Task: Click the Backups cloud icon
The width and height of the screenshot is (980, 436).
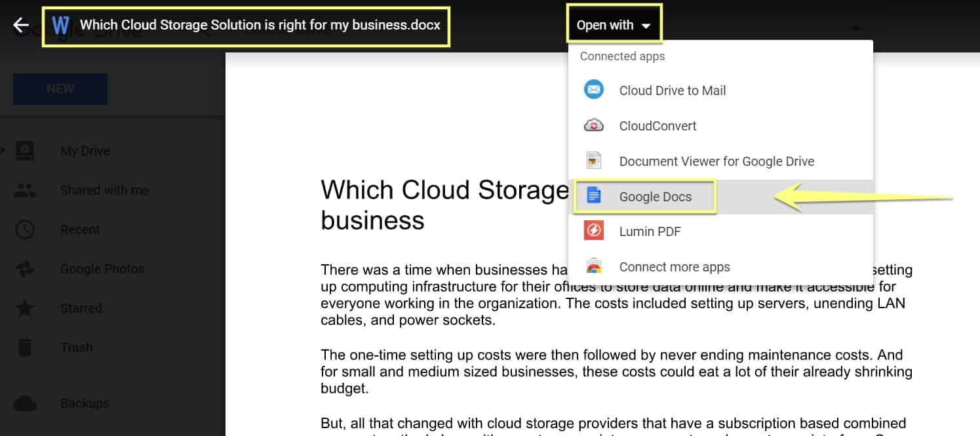Action: [25, 403]
